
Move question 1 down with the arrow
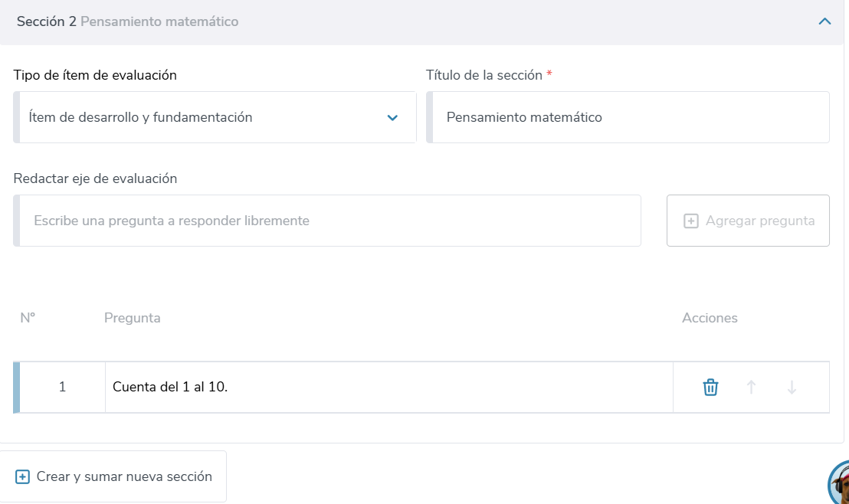point(792,388)
